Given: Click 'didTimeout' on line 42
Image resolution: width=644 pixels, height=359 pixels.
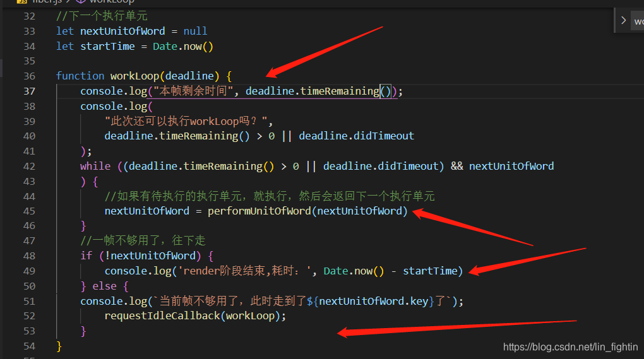Looking at the screenshot, I should point(408,166).
